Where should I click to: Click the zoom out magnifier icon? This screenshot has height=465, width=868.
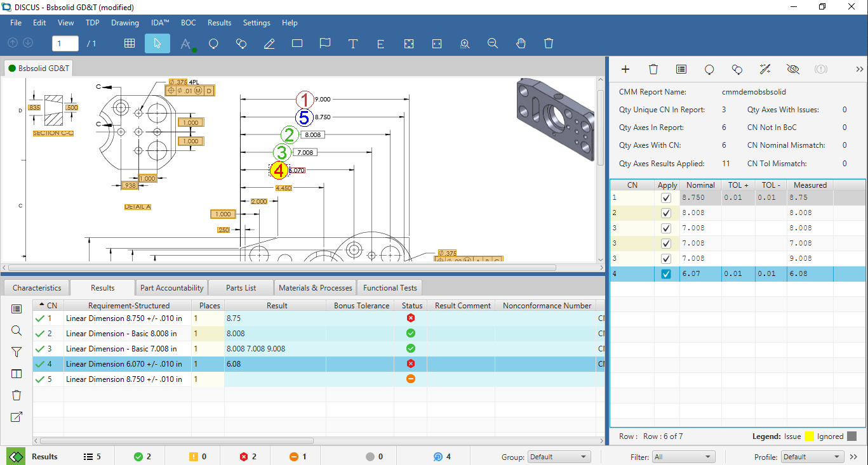[x=493, y=44]
